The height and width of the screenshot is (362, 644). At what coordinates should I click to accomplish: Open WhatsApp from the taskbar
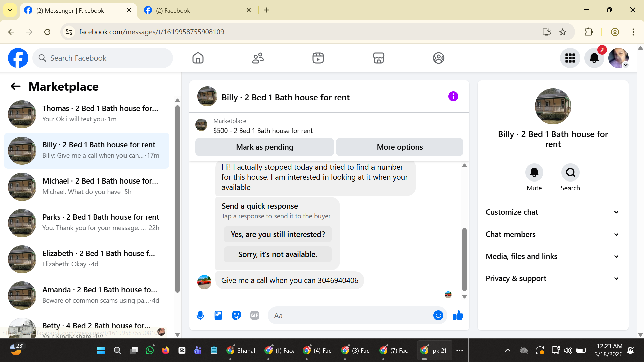pyautogui.click(x=150, y=350)
